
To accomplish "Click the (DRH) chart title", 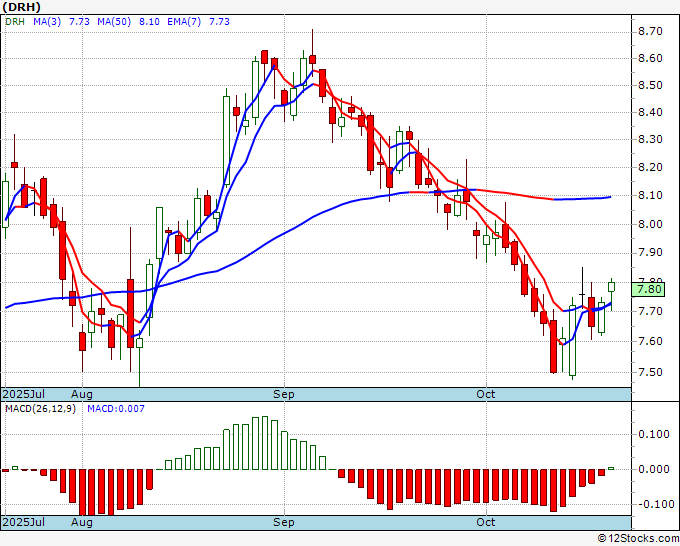I will 22,7.
